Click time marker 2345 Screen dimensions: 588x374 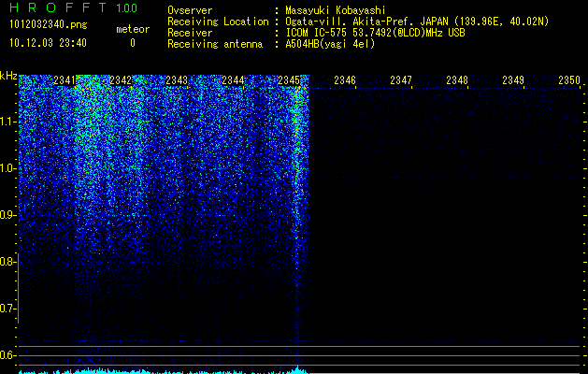[x=289, y=80]
